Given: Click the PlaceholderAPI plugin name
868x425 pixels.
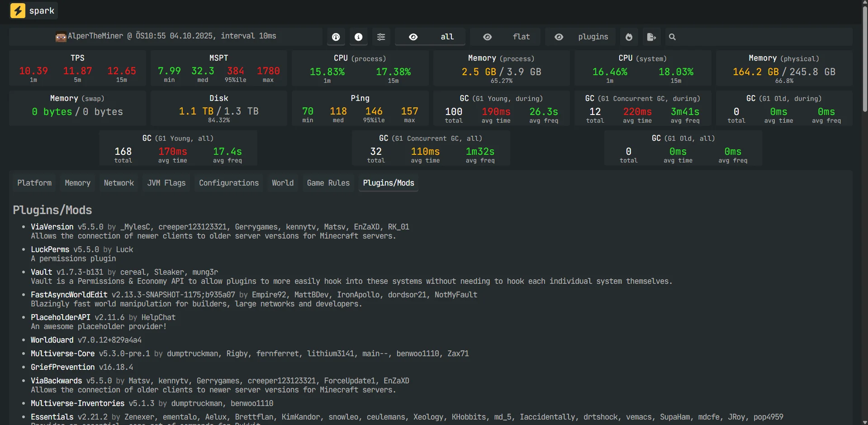Looking at the screenshot, I should 61,317.
